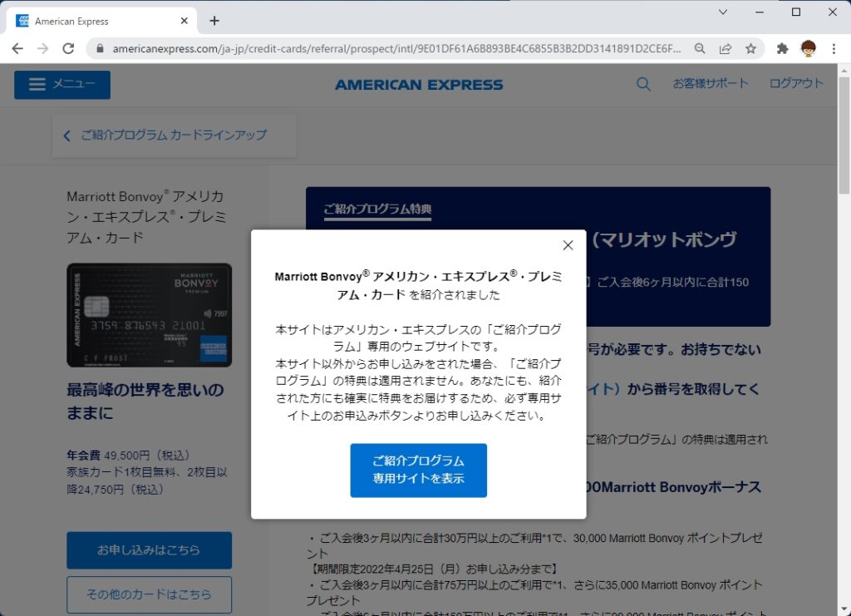The height and width of the screenshot is (616, 851).
Task: Bookmark this page with star icon
Action: (750, 48)
